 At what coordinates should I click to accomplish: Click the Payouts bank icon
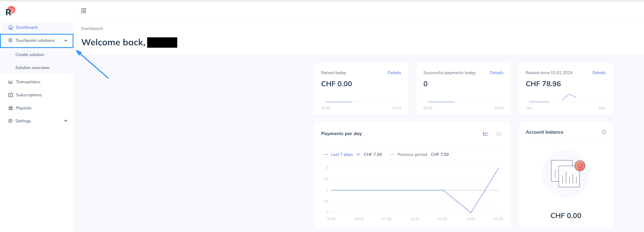pyautogui.click(x=11, y=108)
